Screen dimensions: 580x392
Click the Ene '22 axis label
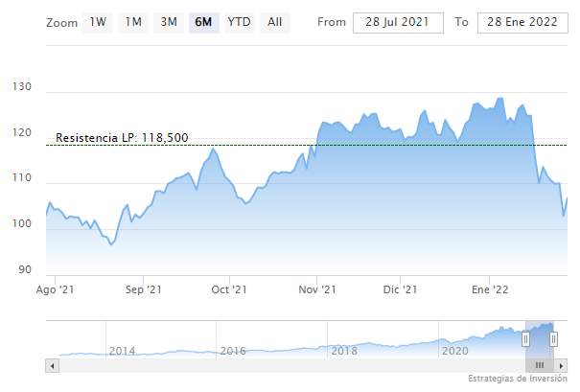[489, 289]
